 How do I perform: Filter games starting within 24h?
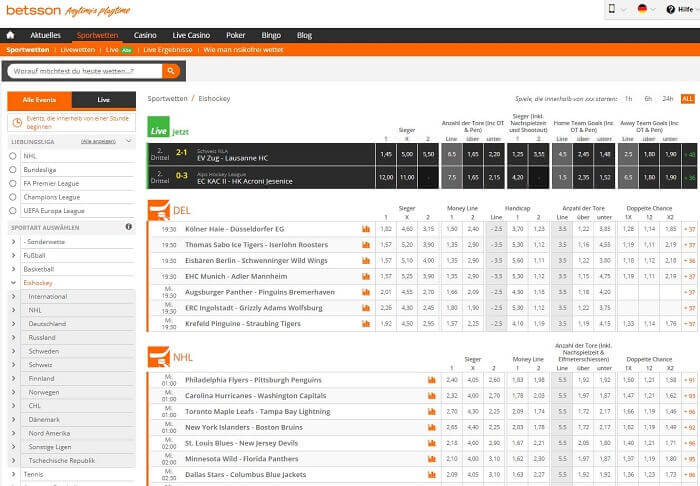pyautogui.click(x=668, y=99)
